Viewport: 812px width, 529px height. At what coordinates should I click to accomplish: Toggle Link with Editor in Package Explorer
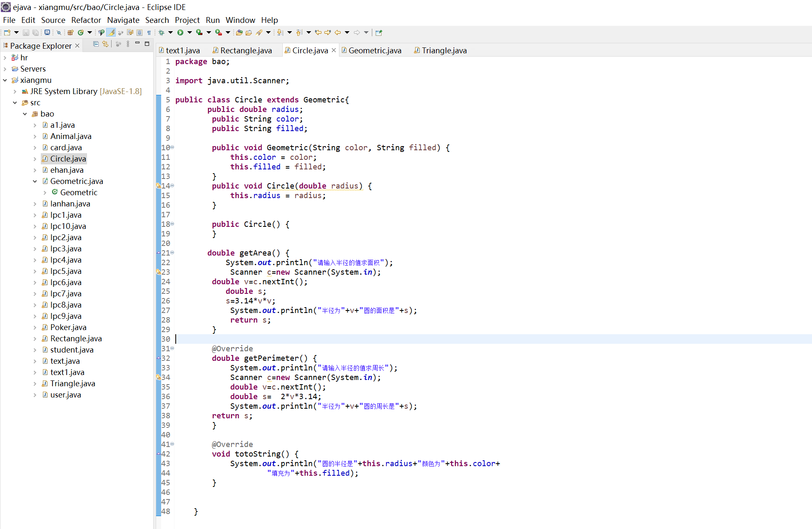pos(105,44)
